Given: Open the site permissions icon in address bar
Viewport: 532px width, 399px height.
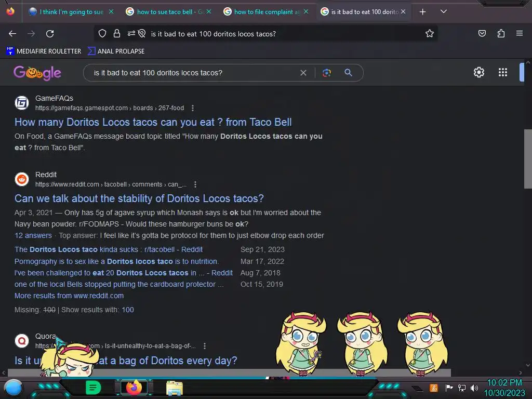Looking at the screenshot, I should [x=131, y=33].
